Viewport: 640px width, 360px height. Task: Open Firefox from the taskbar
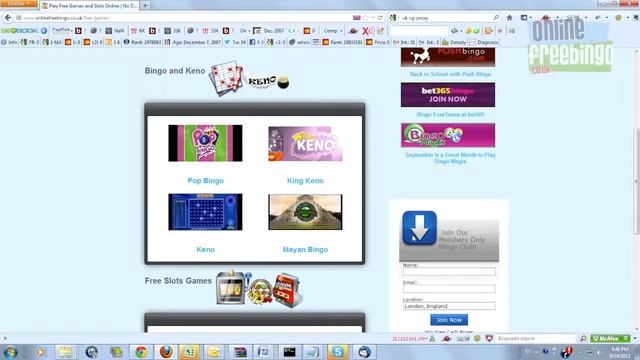[x=166, y=352]
